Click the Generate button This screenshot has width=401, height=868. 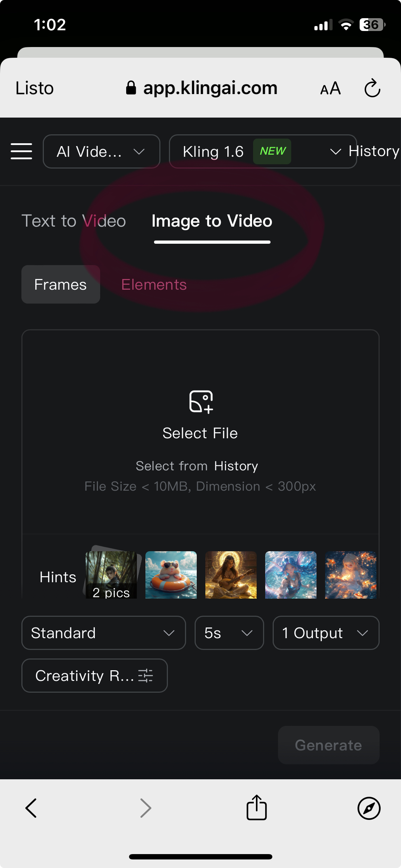(329, 745)
